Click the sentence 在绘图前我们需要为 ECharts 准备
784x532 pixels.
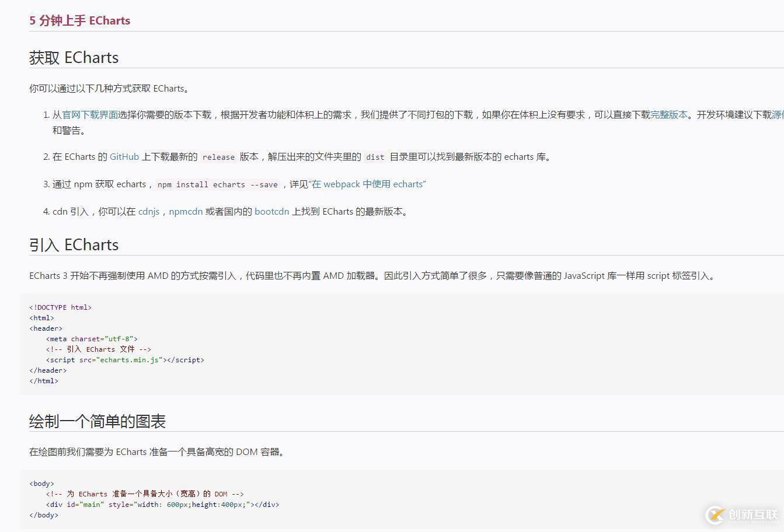coord(157,452)
